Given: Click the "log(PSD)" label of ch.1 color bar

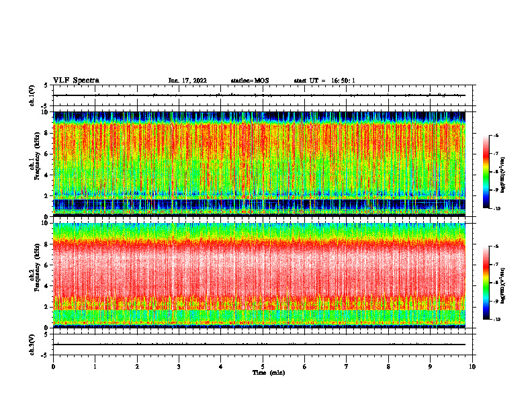Looking at the screenshot, I should (x=503, y=175).
